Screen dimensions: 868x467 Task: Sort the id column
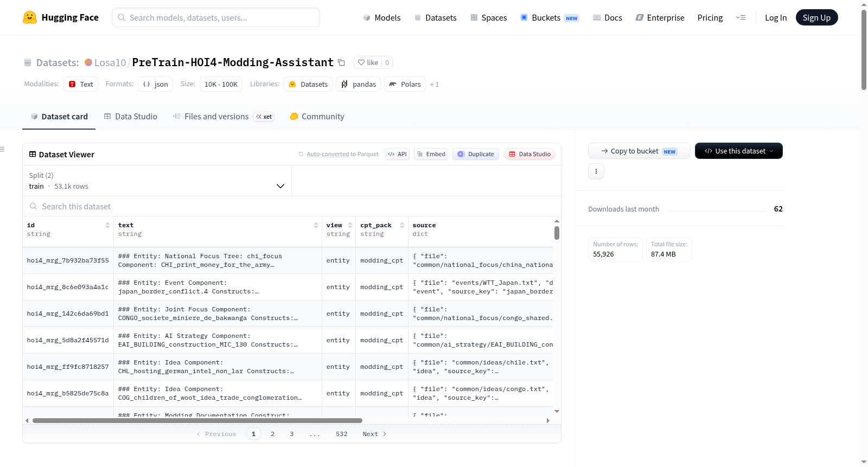(107, 225)
